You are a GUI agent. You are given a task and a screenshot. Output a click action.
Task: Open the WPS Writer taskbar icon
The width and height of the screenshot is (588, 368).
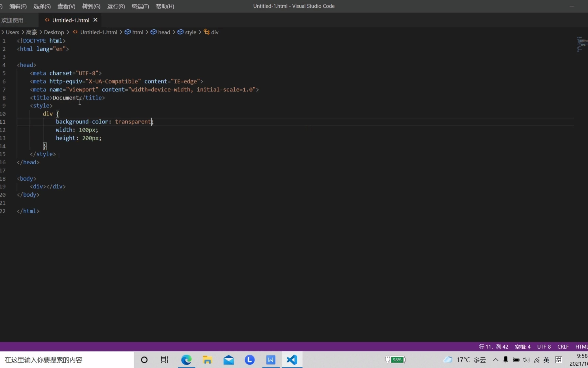[x=271, y=359]
